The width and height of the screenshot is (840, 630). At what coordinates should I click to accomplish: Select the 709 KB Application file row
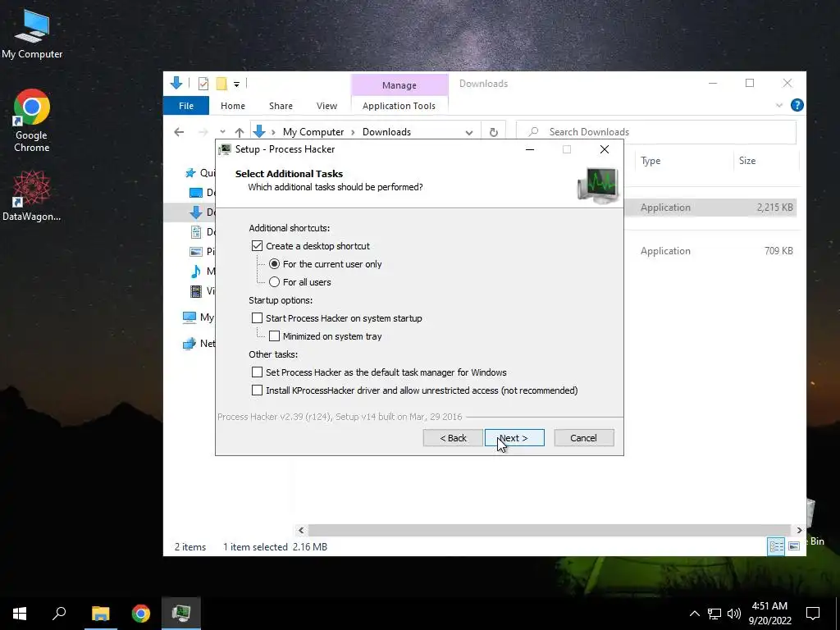click(710, 251)
